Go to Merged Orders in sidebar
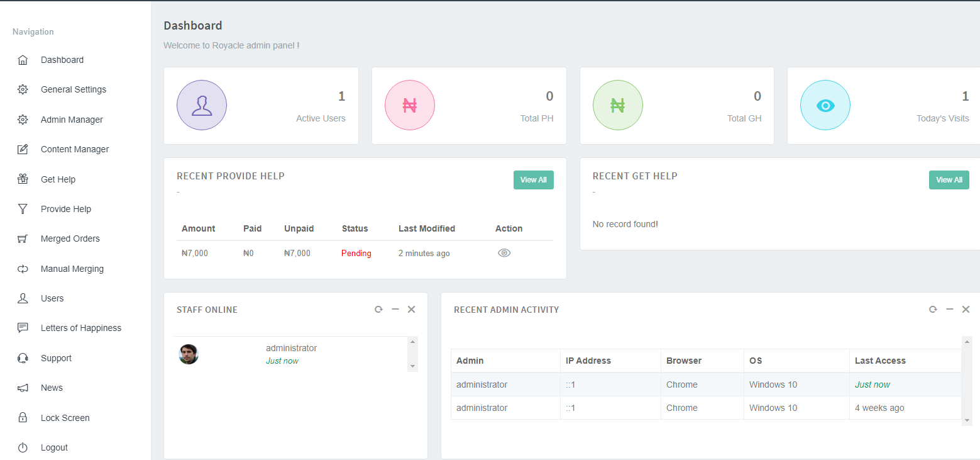Viewport: 980px width, 460px height. (70, 238)
